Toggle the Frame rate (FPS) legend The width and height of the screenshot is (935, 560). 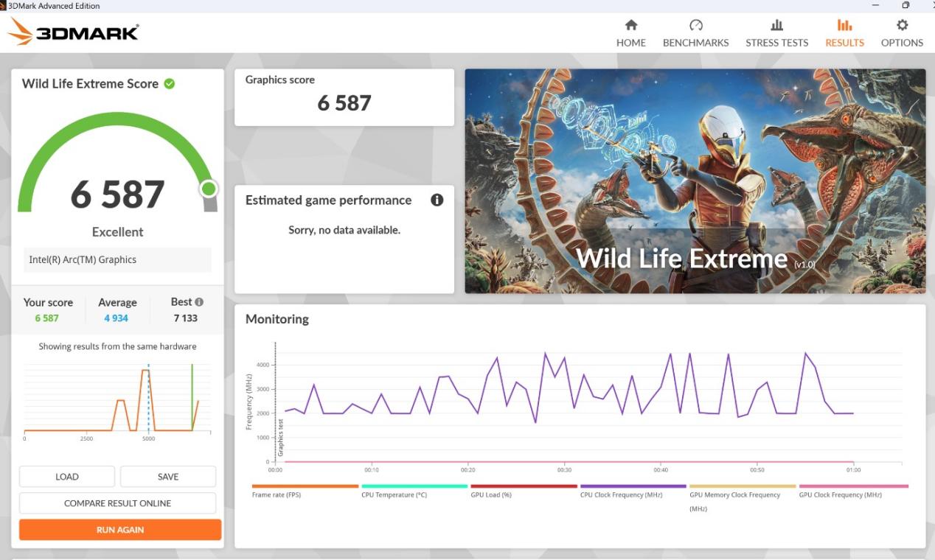pos(305,491)
